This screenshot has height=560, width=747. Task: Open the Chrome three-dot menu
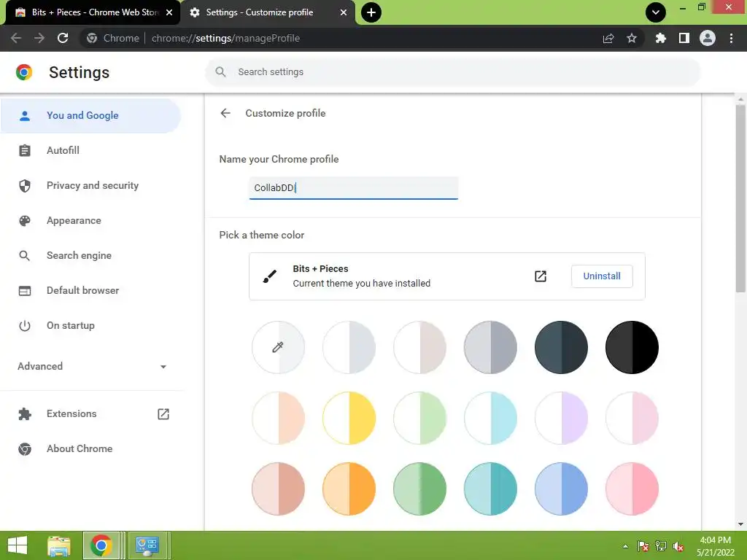tap(731, 38)
